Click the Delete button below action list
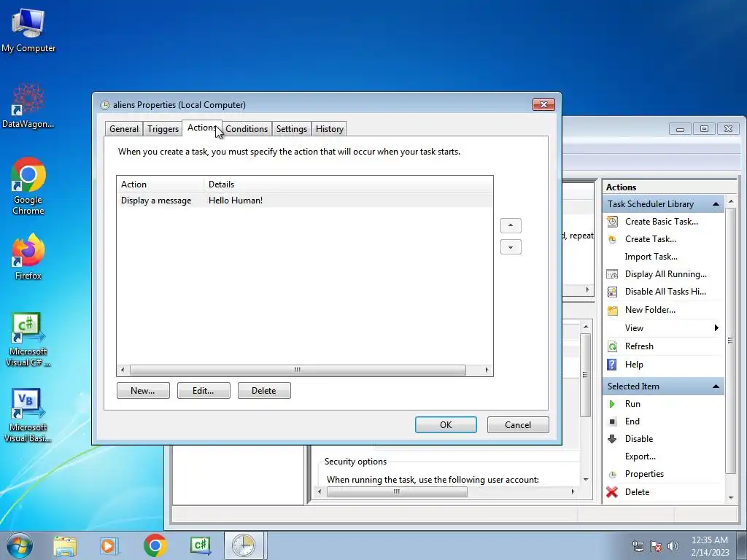 264,391
